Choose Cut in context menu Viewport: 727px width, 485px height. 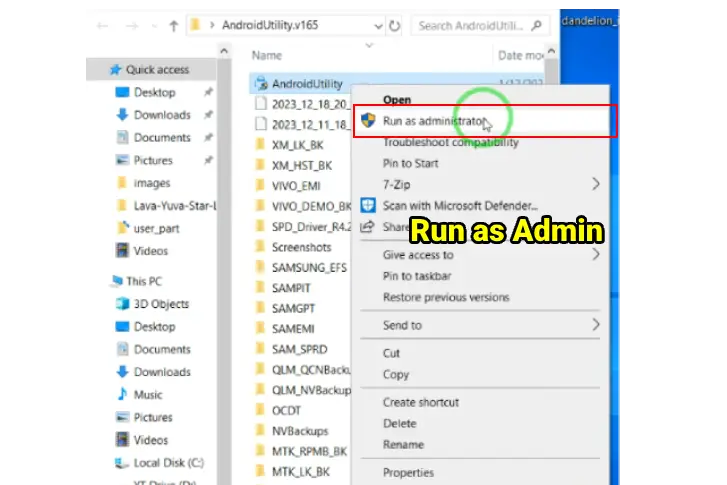pyautogui.click(x=391, y=353)
